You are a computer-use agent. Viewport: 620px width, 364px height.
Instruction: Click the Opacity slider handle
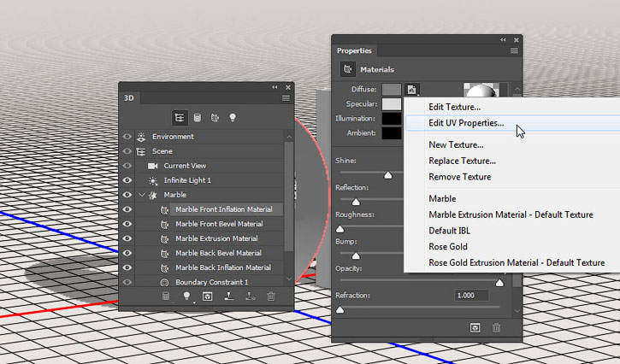pos(499,283)
